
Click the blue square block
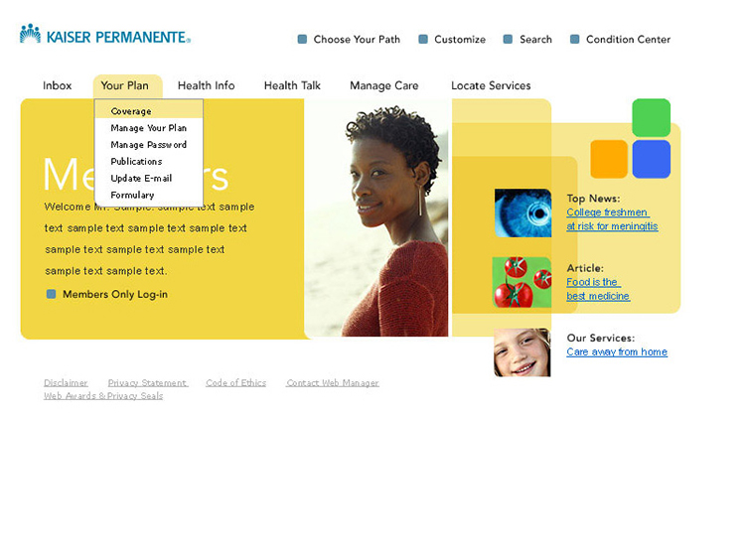pos(651,159)
